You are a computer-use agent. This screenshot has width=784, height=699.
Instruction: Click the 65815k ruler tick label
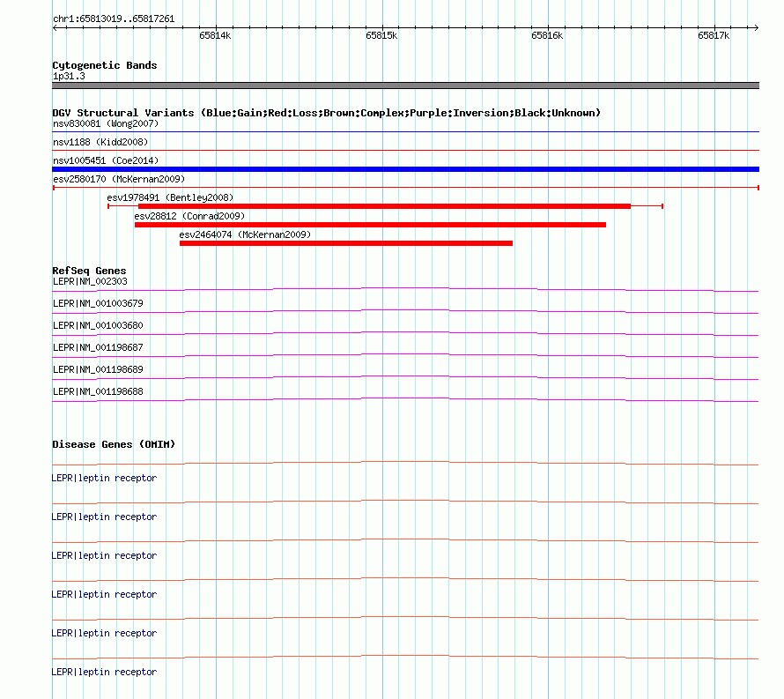381,35
